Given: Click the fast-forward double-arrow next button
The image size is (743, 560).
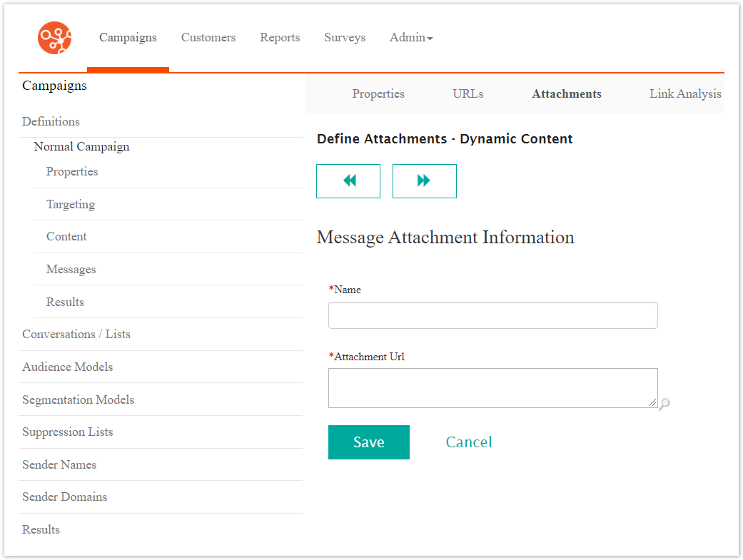Looking at the screenshot, I should (424, 181).
